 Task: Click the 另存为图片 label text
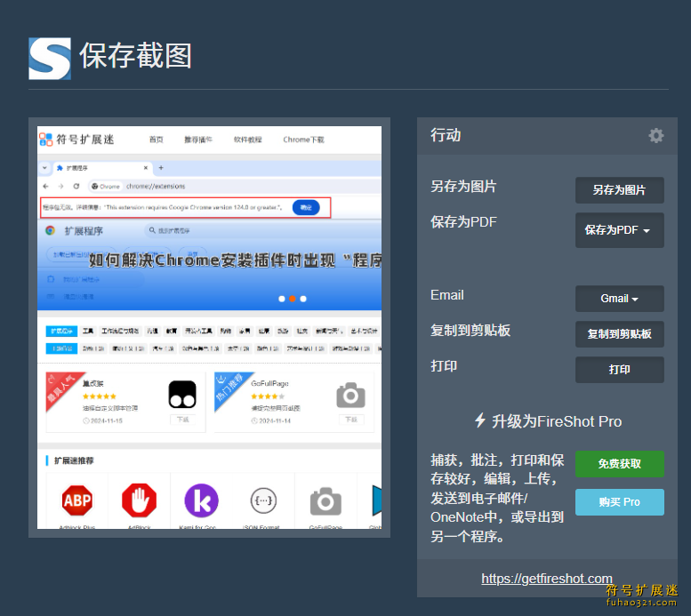click(x=463, y=187)
